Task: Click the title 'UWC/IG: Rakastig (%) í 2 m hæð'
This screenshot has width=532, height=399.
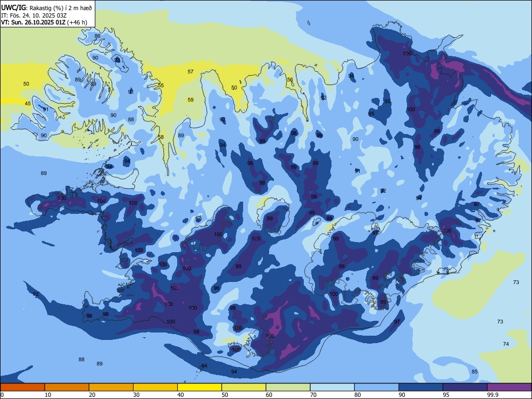Action: coord(46,8)
